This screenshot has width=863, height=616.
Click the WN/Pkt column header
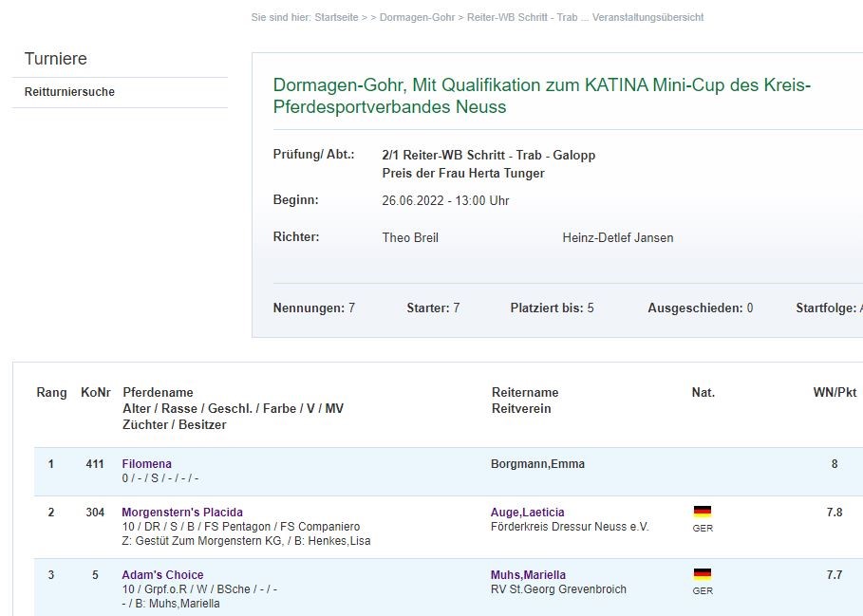835,392
